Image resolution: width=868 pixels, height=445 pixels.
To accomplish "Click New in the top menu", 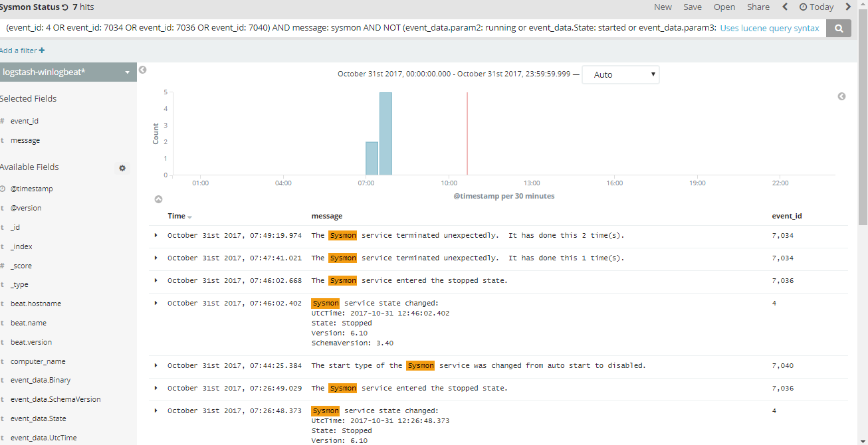I will coord(663,7).
